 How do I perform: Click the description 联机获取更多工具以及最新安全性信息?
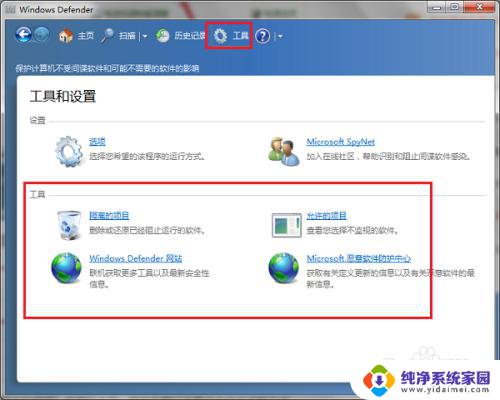click(149, 278)
